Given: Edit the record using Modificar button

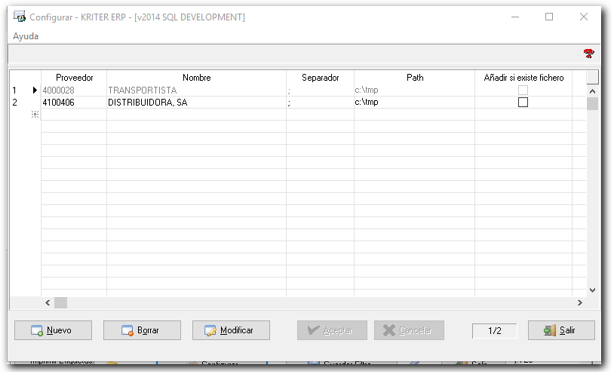Looking at the screenshot, I should click(231, 330).
